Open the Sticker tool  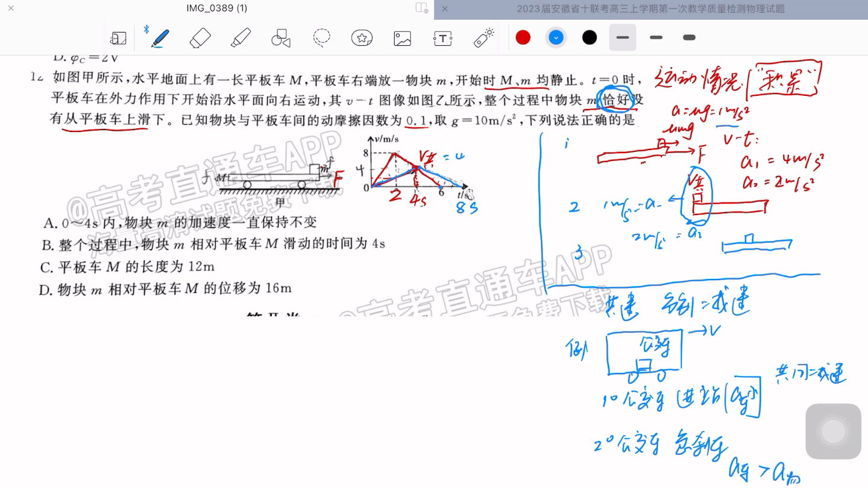(361, 37)
